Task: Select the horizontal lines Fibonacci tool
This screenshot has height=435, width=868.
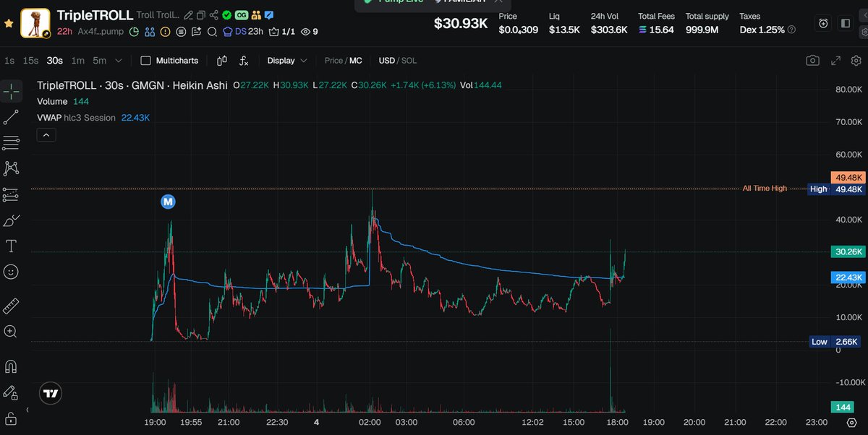Action: click(x=11, y=142)
